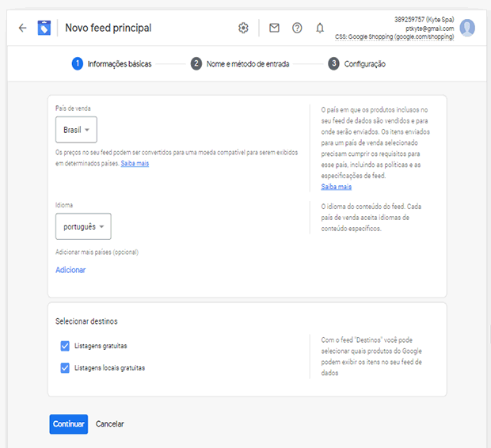Open the help question mark icon

pyautogui.click(x=297, y=28)
